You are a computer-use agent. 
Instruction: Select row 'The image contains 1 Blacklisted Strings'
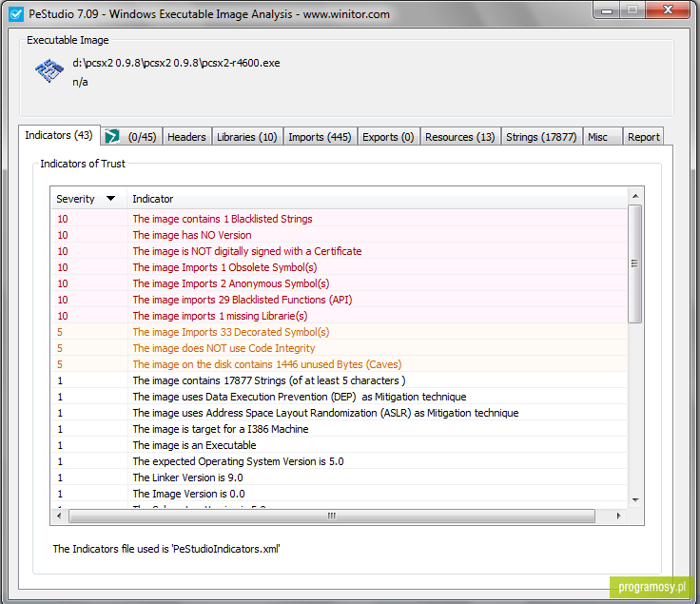pyautogui.click(x=339, y=219)
